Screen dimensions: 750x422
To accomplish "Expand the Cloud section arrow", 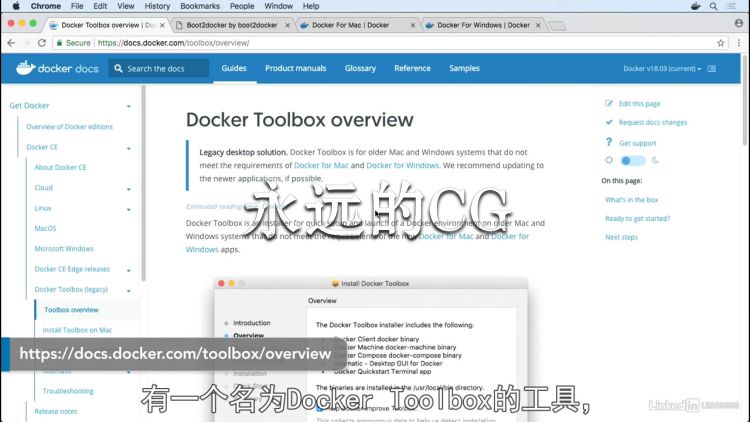I will [x=129, y=189].
